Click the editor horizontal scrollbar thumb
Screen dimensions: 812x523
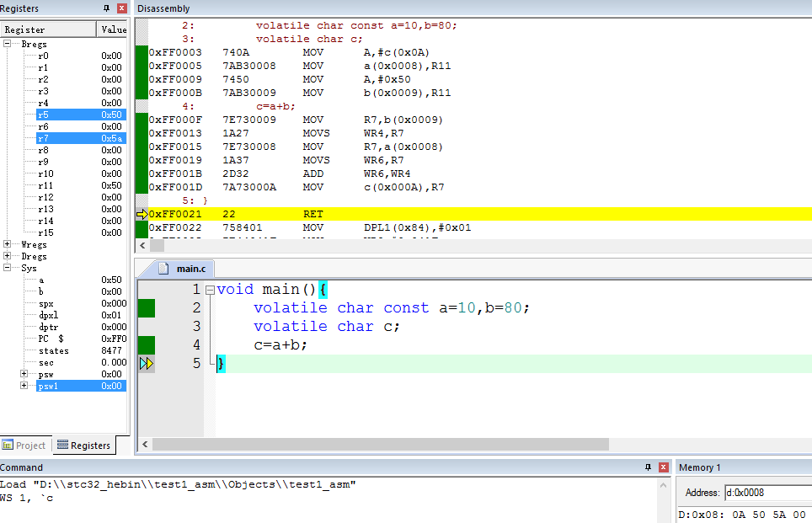coord(381,445)
